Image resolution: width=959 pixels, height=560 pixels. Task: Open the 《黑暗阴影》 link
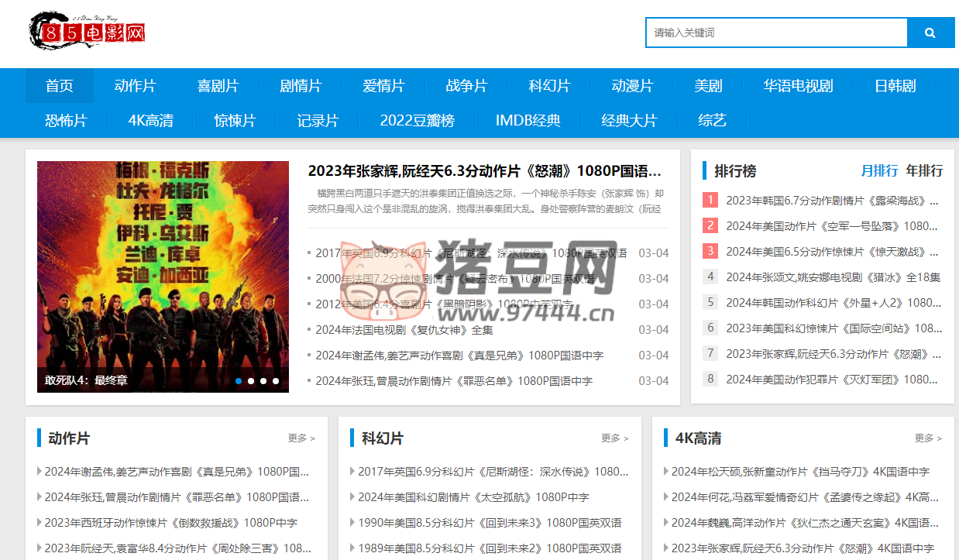[444, 304]
